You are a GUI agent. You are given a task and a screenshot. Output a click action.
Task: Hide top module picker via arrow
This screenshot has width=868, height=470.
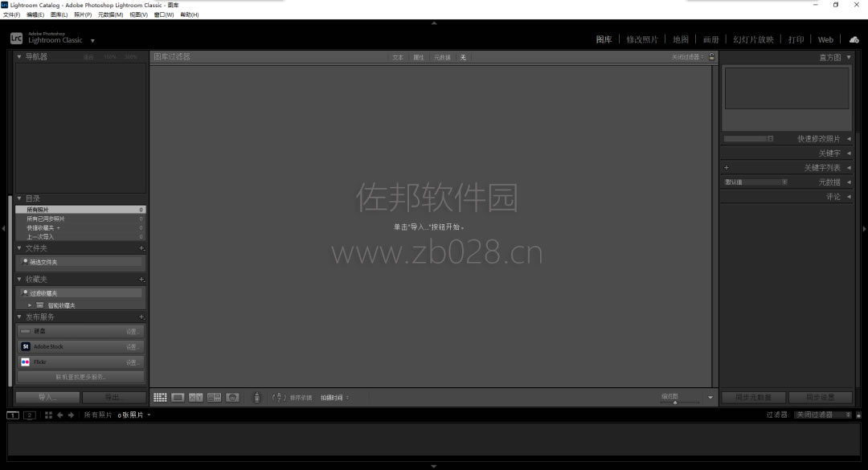(434, 23)
